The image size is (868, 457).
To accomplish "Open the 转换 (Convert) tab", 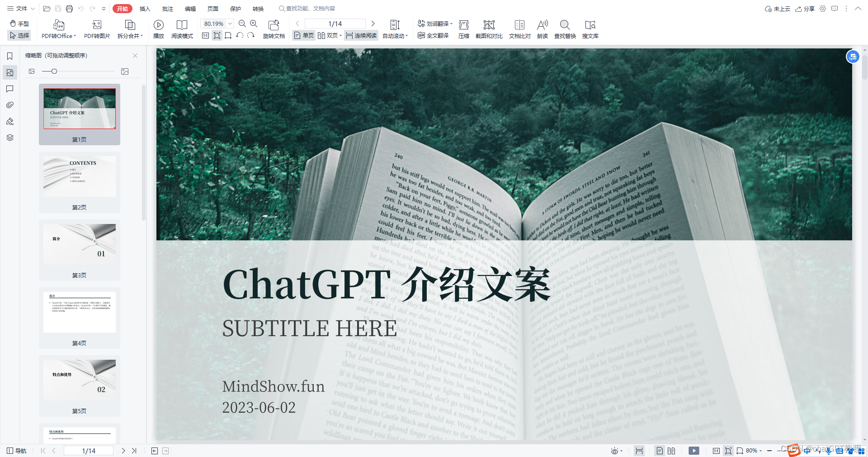I will tap(258, 9).
